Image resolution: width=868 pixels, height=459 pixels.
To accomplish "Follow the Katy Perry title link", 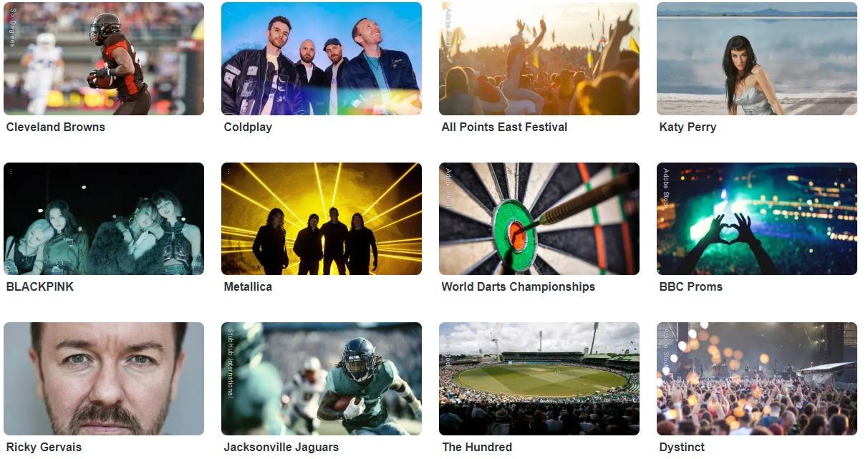I will (x=688, y=127).
